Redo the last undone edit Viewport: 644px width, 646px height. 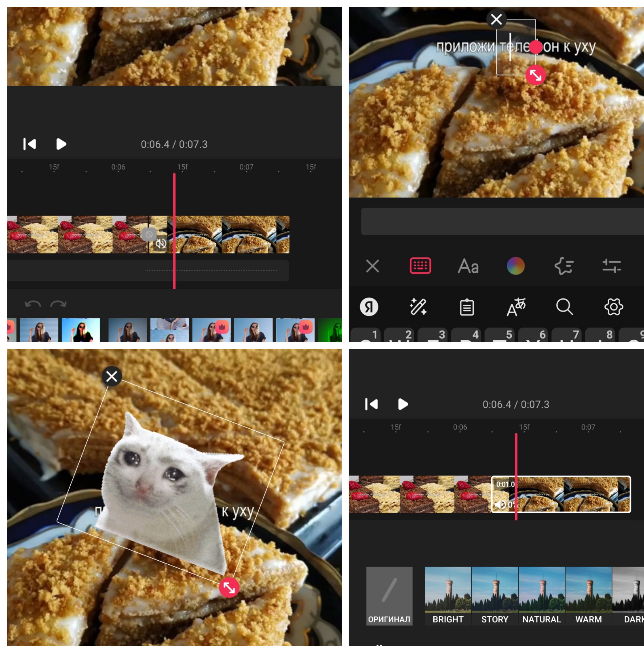tap(58, 304)
